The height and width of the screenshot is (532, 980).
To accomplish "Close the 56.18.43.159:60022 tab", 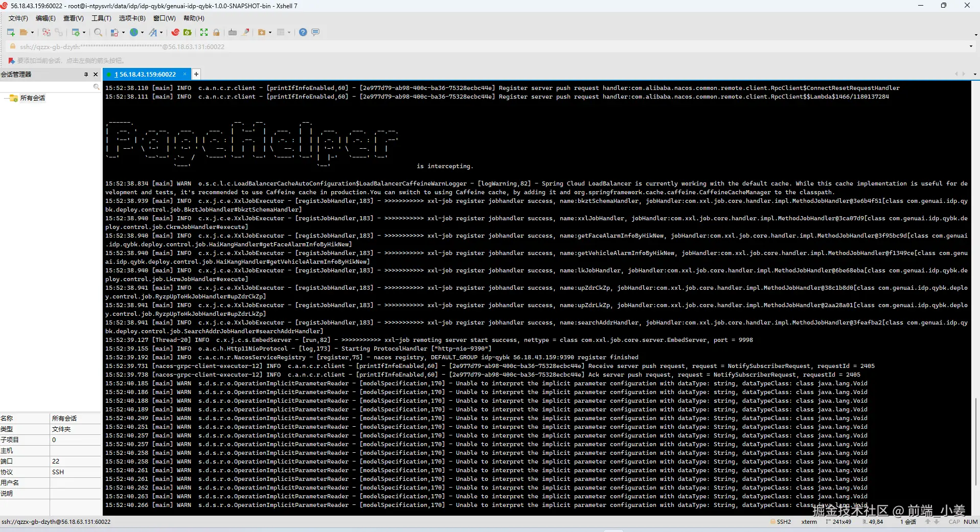I will click(185, 74).
